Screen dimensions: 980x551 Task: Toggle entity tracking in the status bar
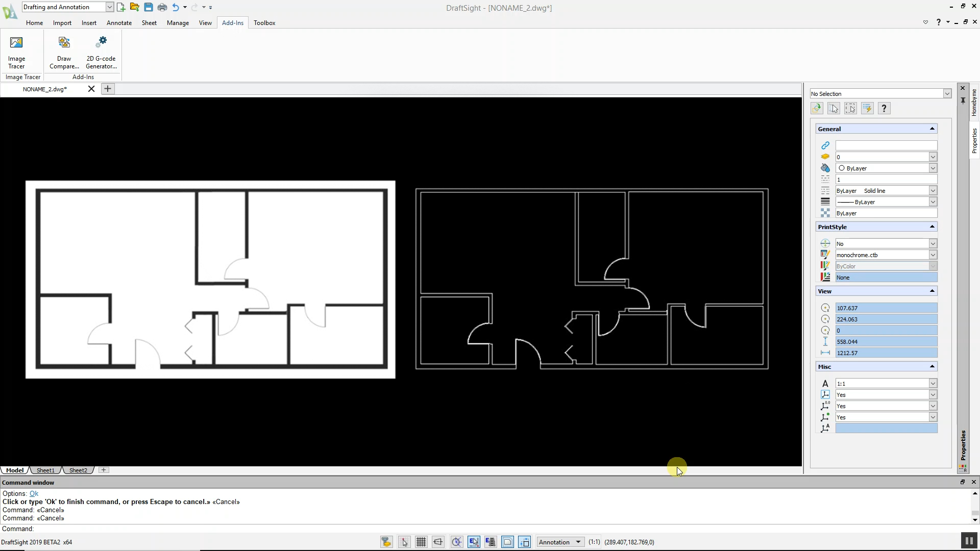click(x=490, y=542)
